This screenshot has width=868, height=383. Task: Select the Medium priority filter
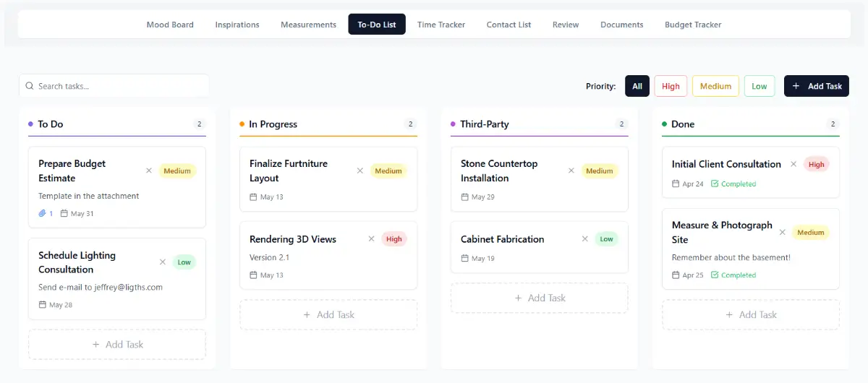click(715, 86)
